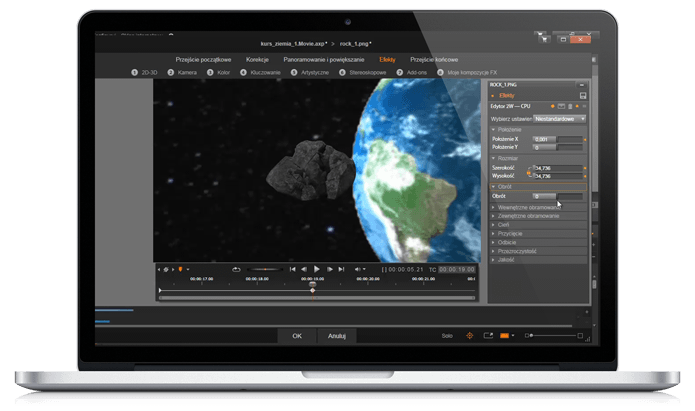Toggle loop playback icon

[236, 269]
